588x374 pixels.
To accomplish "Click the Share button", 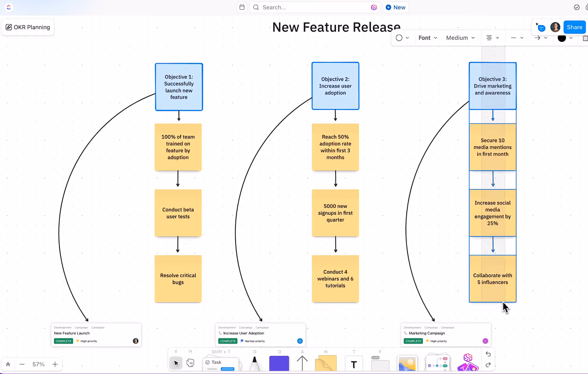I will point(574,27).
